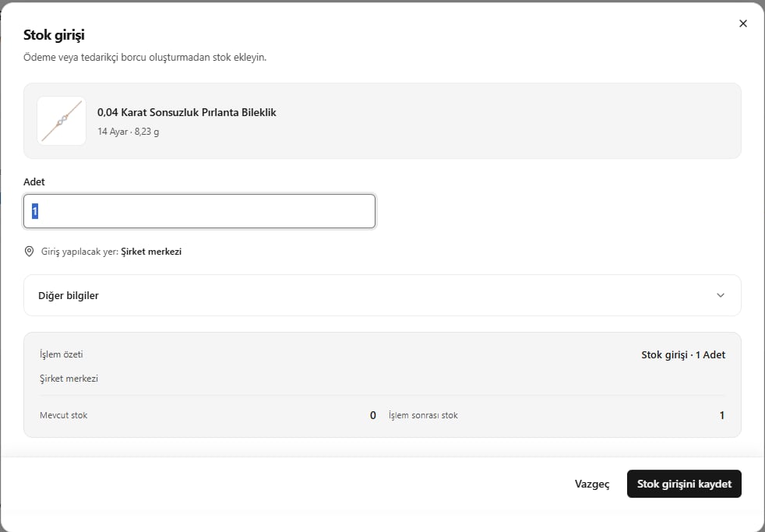765x532 pixels.
Task: Click the Ödeme veya tedarikçi borcu description text
Action: pyautogui.click(x=145, y=57)
